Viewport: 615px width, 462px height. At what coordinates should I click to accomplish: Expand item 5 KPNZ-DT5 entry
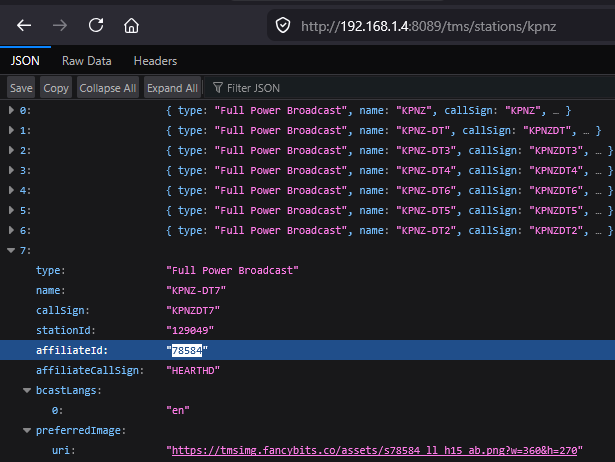tap(11, 210)
